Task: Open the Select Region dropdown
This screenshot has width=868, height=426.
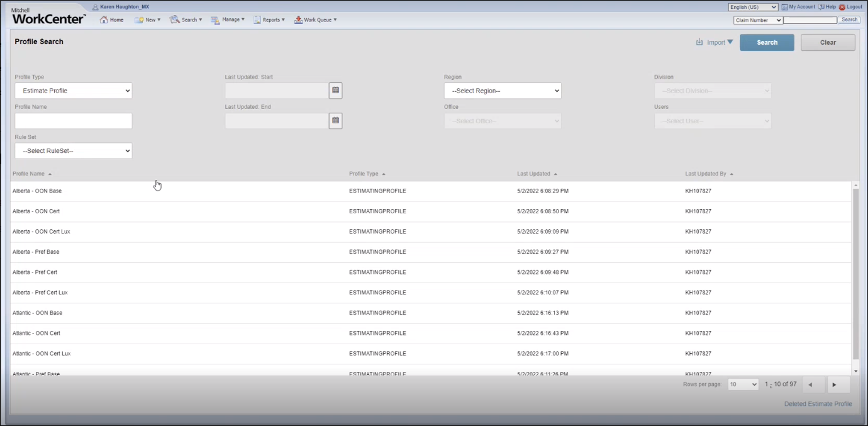Action: point(503,91)
